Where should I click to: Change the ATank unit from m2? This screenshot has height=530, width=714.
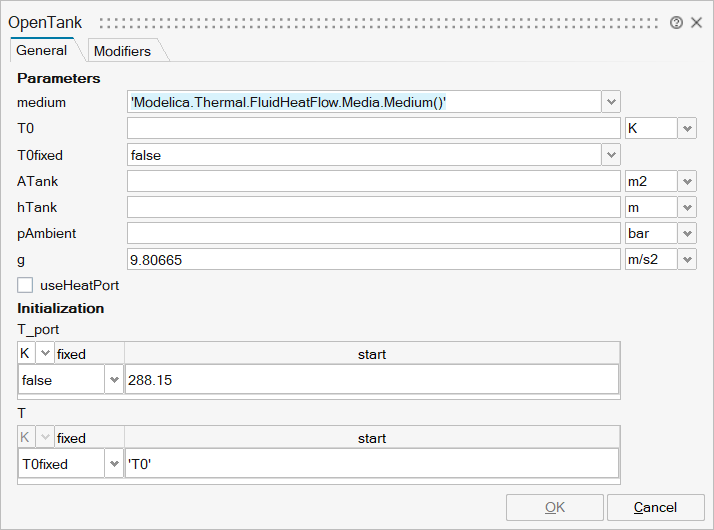click(x=686, y=181)
